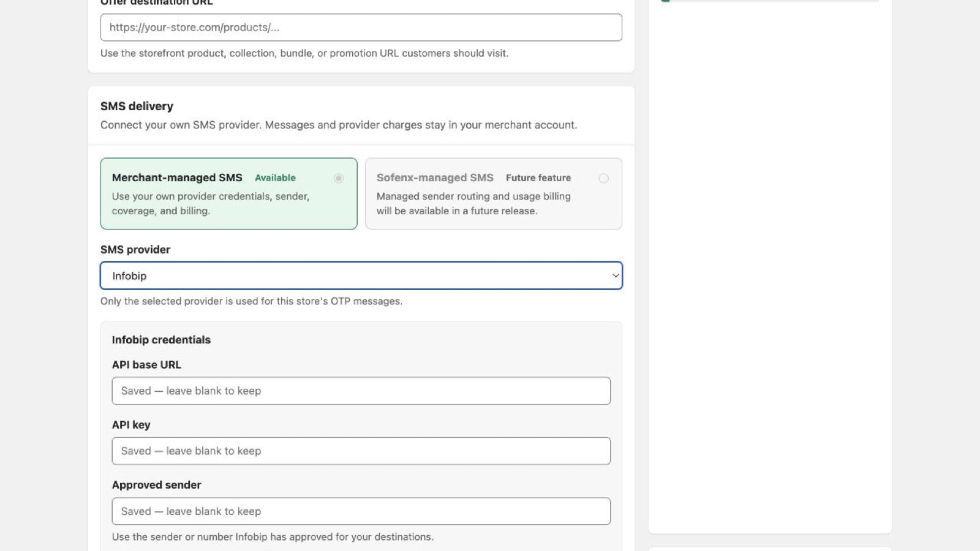Screen dimensions: 980x551
Task: Click the Infobip credentials heading
Action: [x=161, y=340]
